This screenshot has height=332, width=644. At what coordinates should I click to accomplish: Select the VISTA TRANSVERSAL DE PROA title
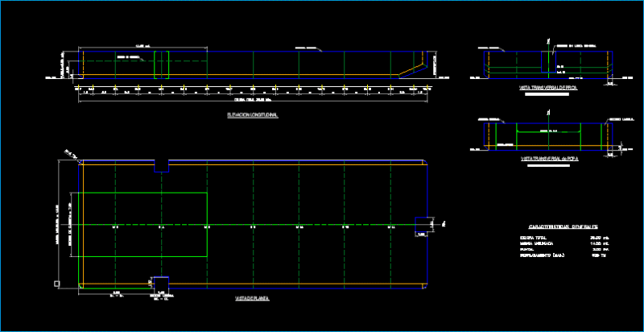(x=548, y=88)
